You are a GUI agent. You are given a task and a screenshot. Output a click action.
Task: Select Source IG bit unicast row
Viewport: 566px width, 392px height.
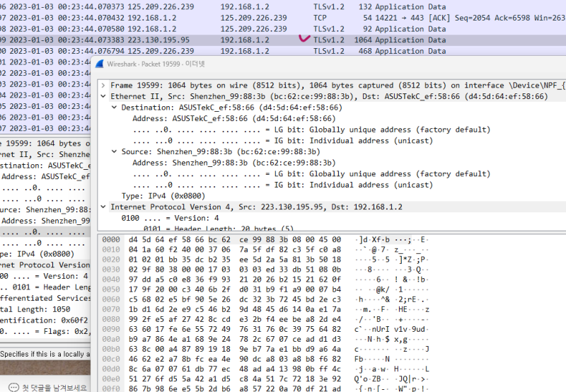click(282, 185)
